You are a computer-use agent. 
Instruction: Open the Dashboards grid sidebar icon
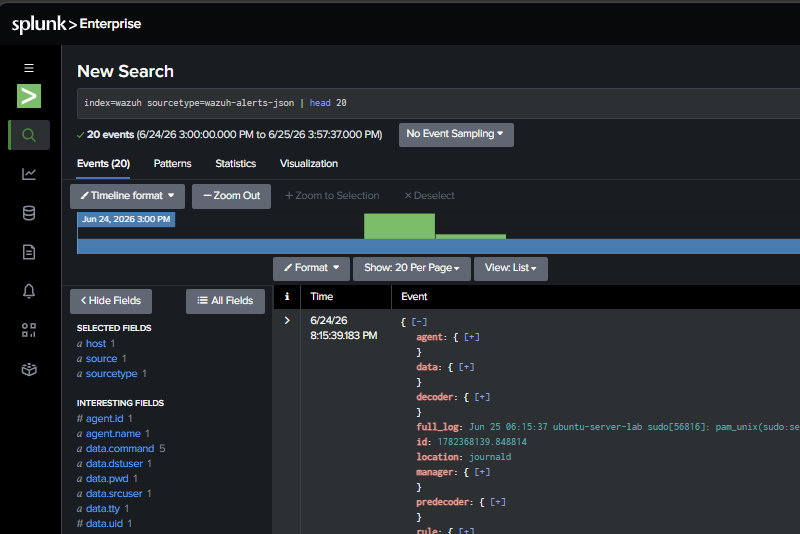(x=29, y=330)
